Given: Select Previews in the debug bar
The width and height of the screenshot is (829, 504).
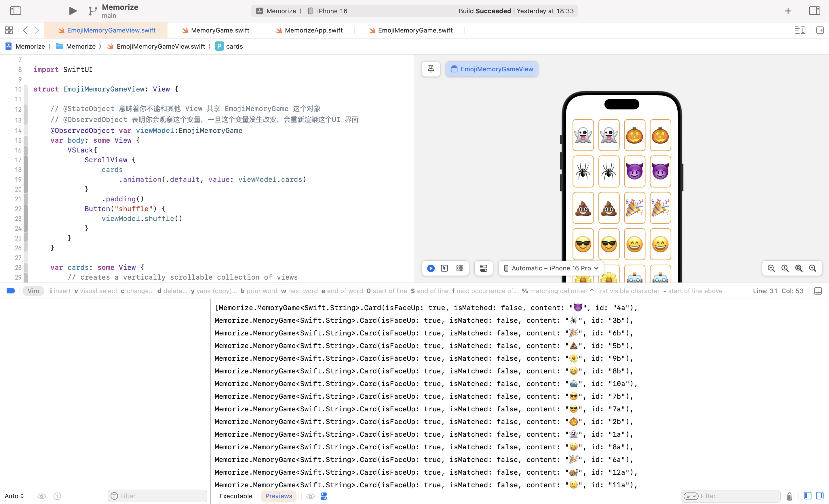Looking at the screenshot, I should [279, 496].
